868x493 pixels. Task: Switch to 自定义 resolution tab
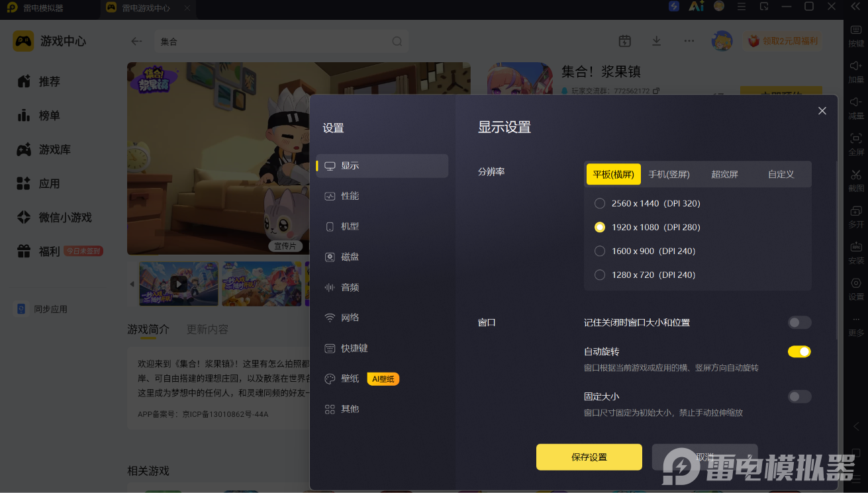point(781,174)
